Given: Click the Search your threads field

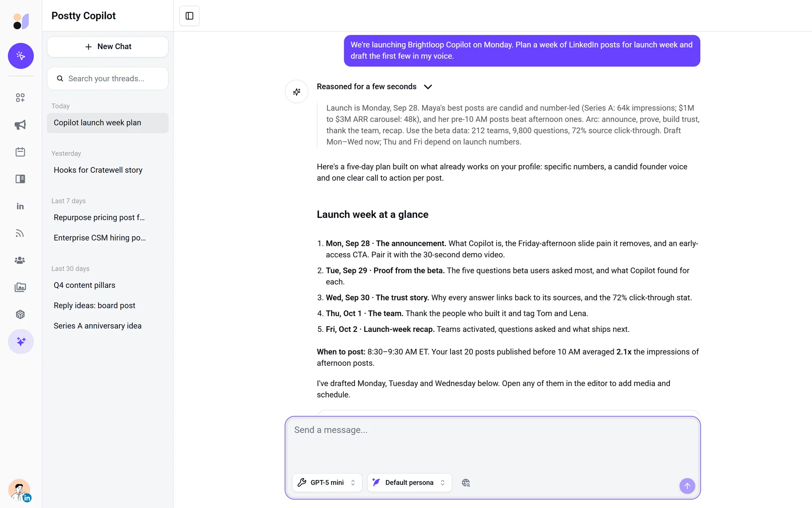Looking at the screenshot, I should click(107, 79).
